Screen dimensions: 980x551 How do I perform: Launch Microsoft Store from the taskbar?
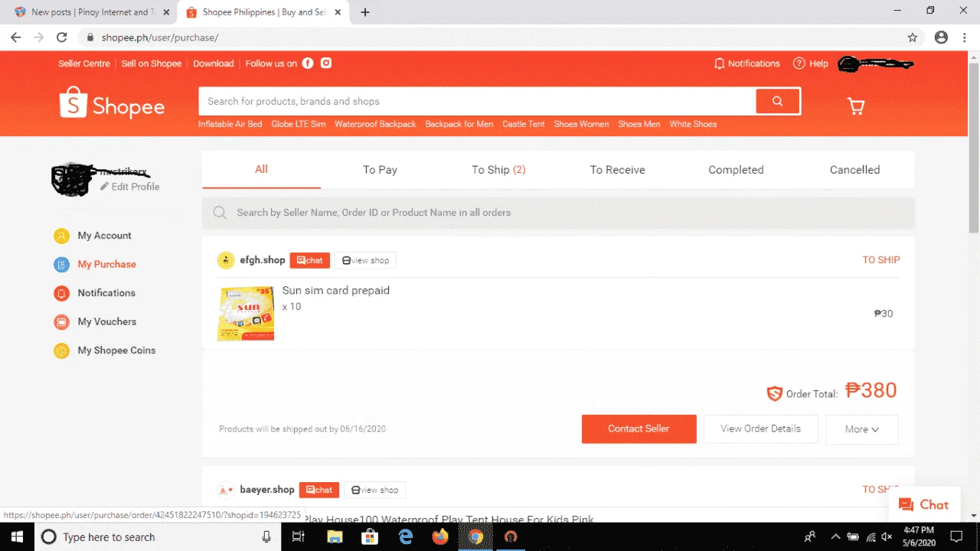[369, 536]
